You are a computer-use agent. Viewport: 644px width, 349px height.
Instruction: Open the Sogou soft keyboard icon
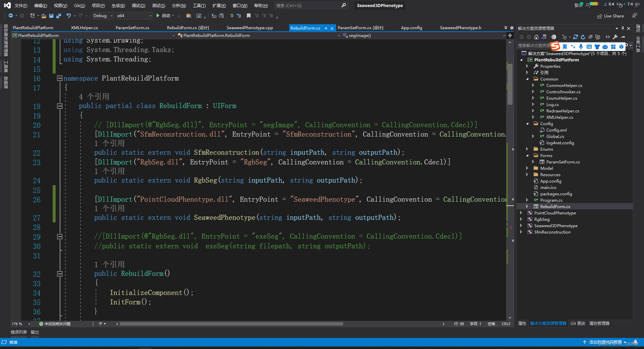point(589,47)
